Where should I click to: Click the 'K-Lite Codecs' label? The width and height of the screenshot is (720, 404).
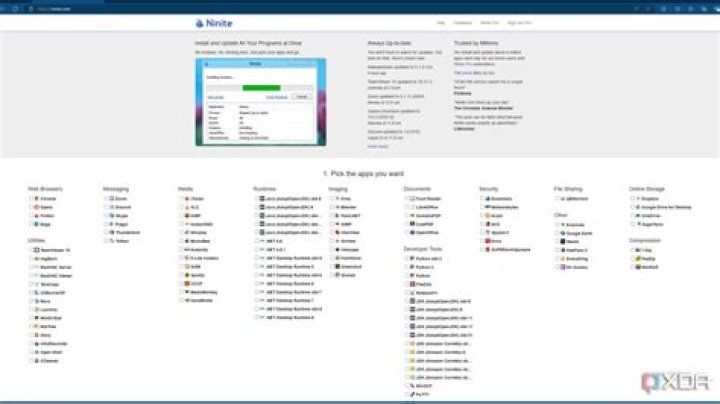(x=204, y=258)
